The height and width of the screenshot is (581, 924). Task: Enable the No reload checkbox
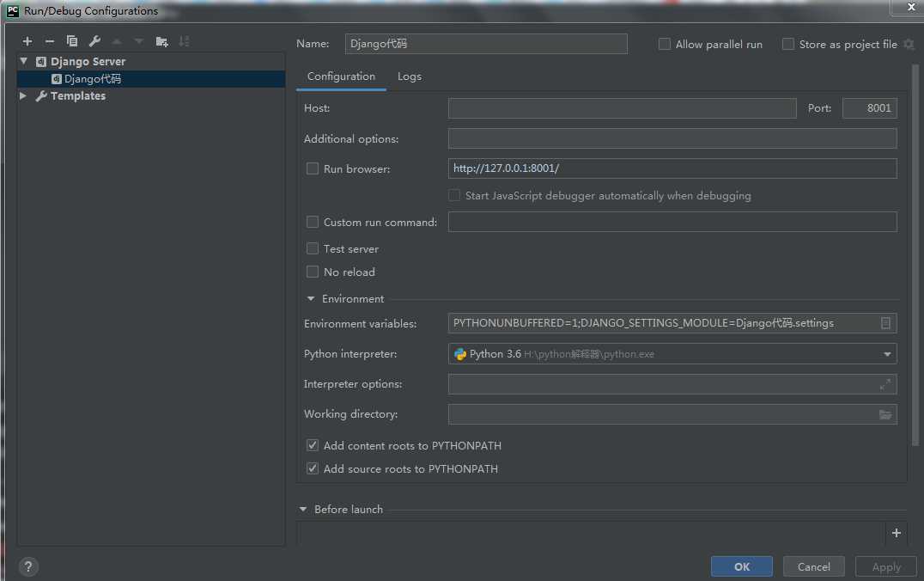(313, 272)
